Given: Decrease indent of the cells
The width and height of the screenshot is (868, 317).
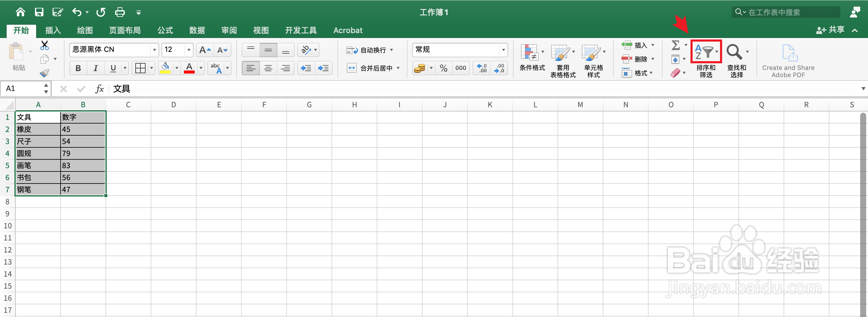Looking at the screenshot, I should [x=306, y=68].
